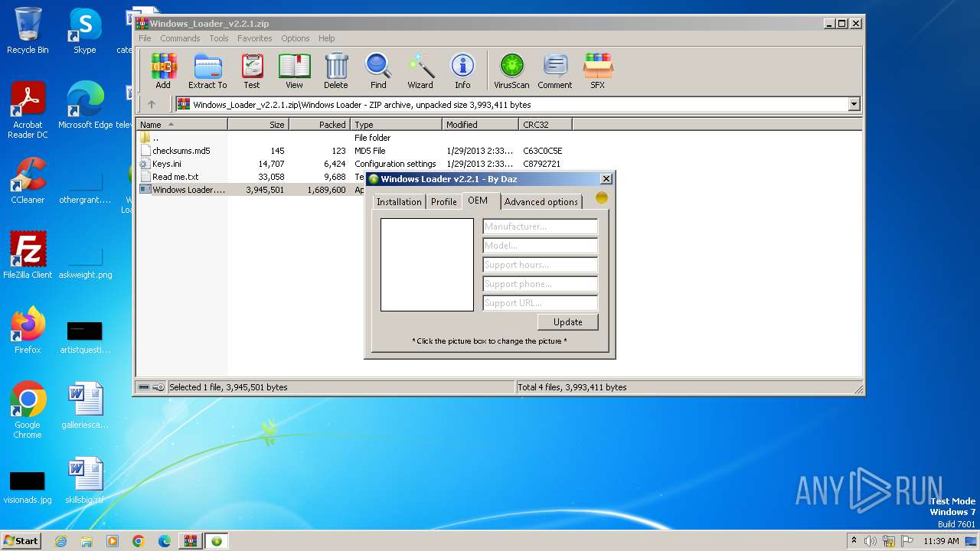Open Microsoft Edge desktop shortcut
Viewport: 980px width, 551px height.
(x=85, y=106)
